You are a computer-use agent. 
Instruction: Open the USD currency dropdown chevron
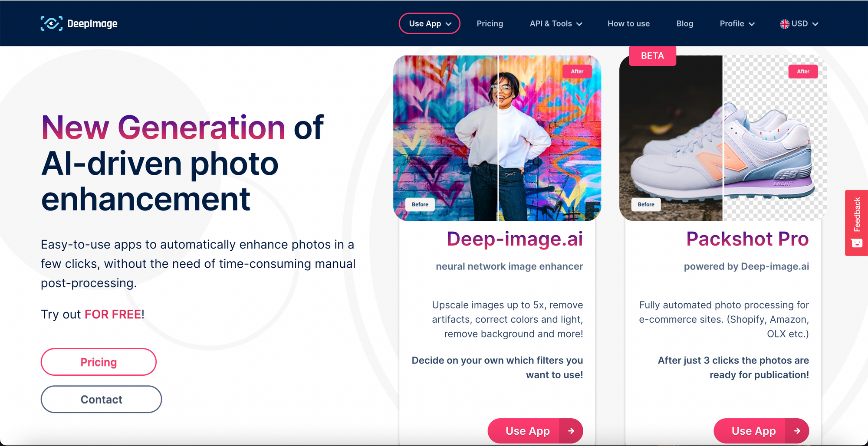click(x=815, y=24)
